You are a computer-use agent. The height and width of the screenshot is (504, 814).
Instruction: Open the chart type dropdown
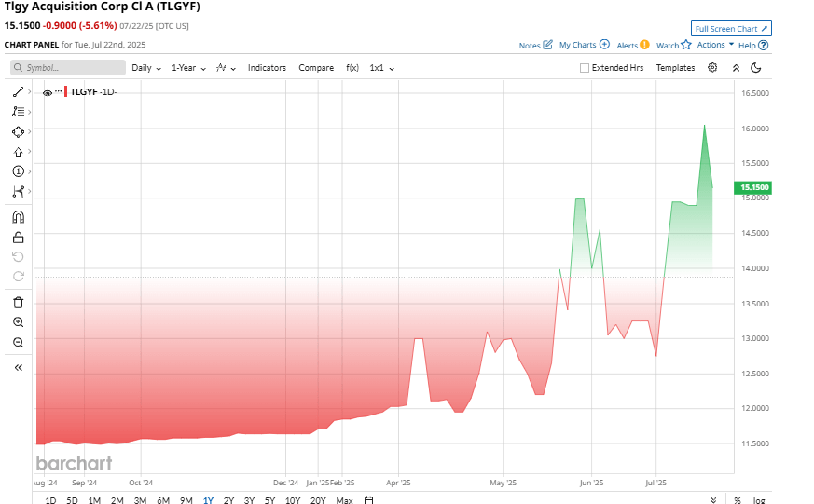click(227, 68)
